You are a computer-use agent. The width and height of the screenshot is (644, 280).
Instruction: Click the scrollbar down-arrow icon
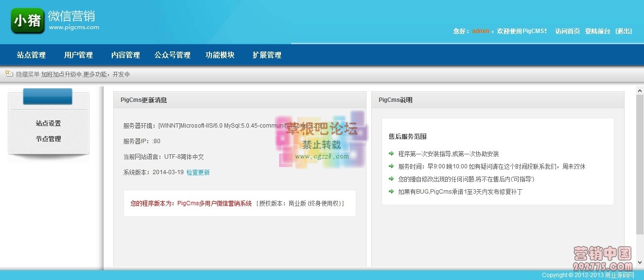pyautogui.click(x=640, y=262)
